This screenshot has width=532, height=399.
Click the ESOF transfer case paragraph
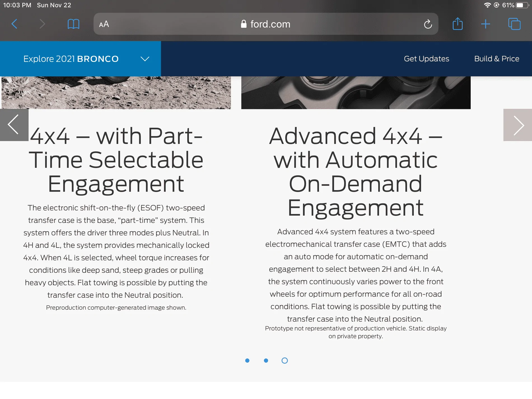(116, 251)
